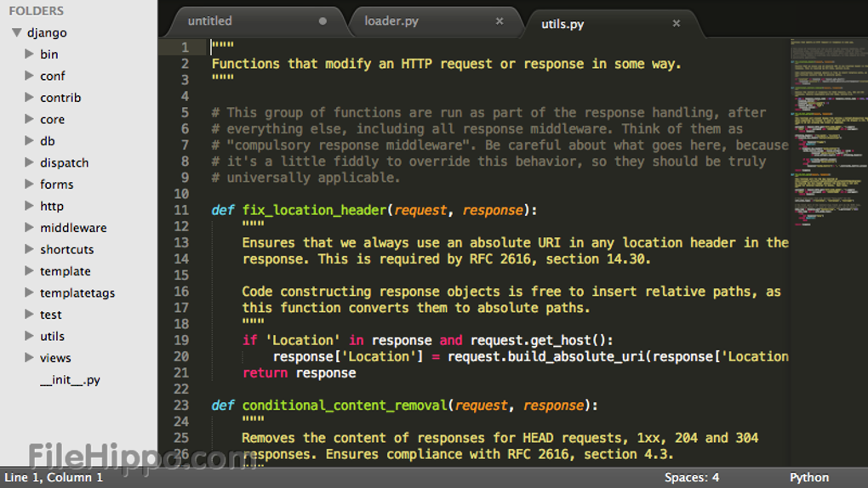Click line number 11 in gutter

tap(180, 210)
